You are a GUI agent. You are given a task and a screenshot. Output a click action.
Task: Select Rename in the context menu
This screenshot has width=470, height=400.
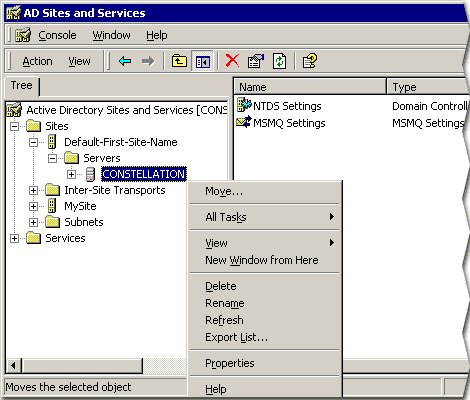coord(264,303)
